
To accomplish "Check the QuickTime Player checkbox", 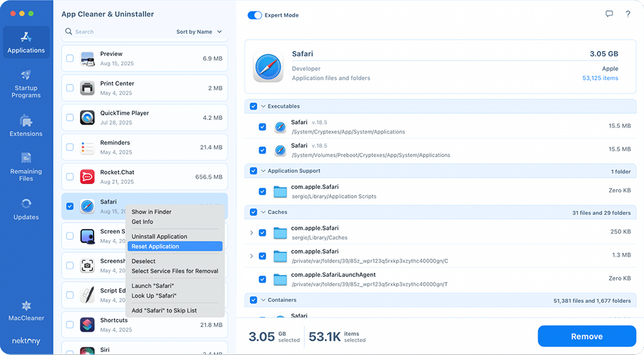I will (70, 117).
